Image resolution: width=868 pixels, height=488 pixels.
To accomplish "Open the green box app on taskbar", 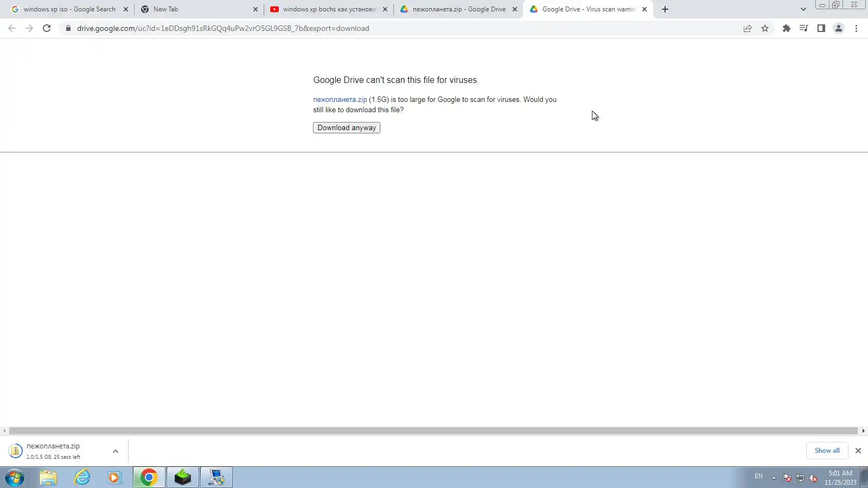I will point(183,478).
